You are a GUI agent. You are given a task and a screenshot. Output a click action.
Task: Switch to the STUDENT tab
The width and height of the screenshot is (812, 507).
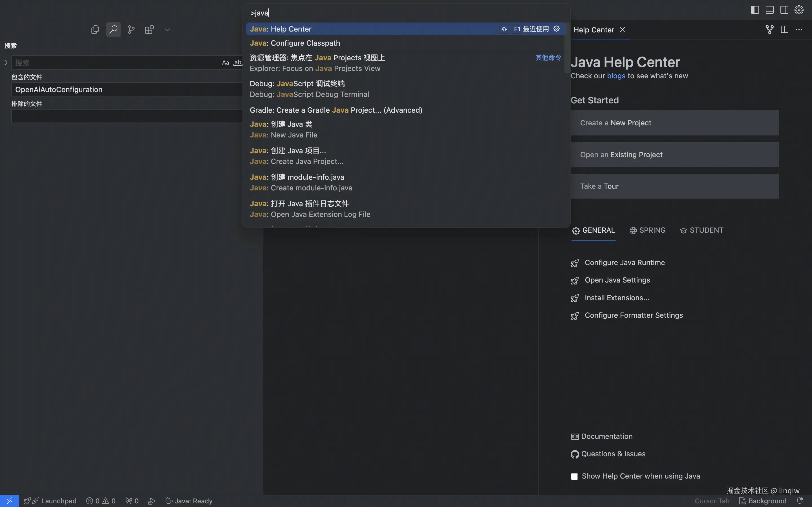(701, 230)
